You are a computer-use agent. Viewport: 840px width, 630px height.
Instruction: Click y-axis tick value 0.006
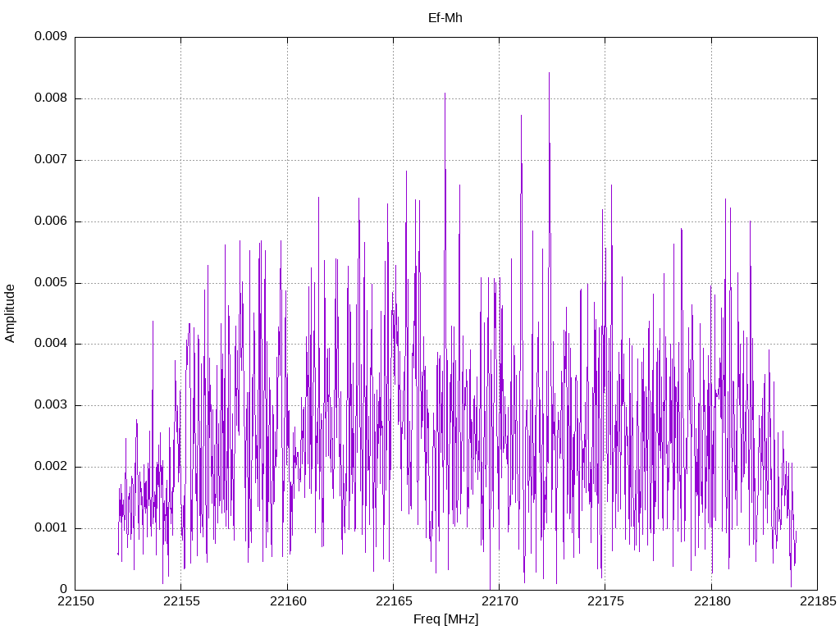coord(51,221)
